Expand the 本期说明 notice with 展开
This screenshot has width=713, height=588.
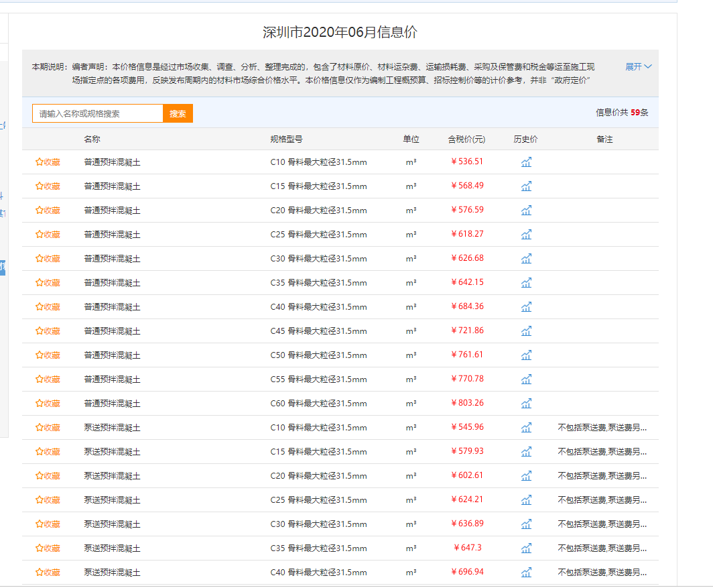(639, 67)
